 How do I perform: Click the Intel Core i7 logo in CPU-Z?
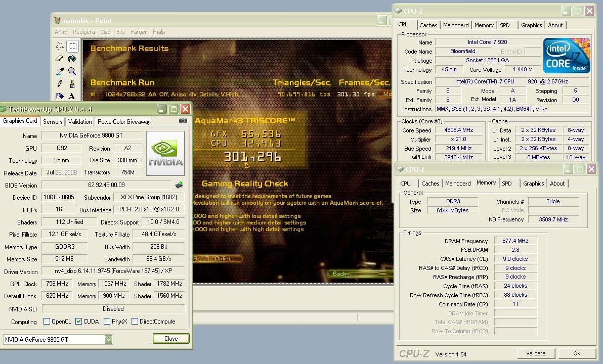click(x=567, y=55)
